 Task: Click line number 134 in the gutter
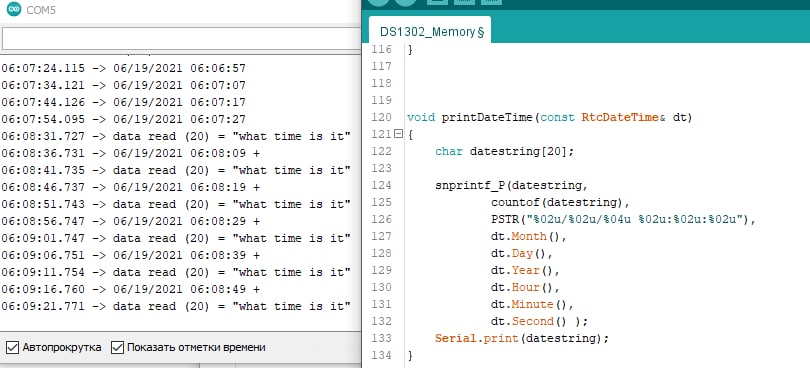point(382,356)
